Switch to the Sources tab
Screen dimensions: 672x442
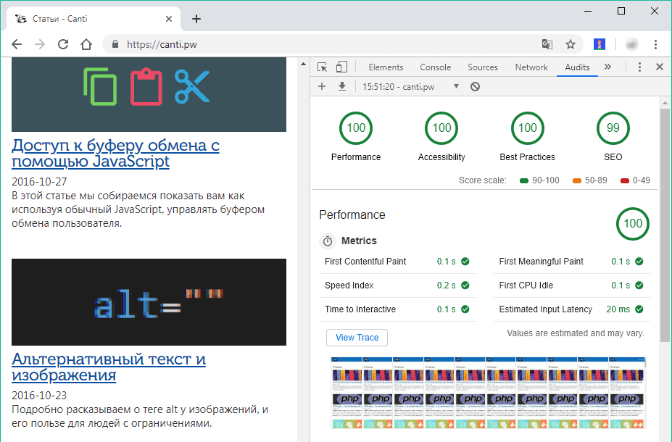point(483,67)
